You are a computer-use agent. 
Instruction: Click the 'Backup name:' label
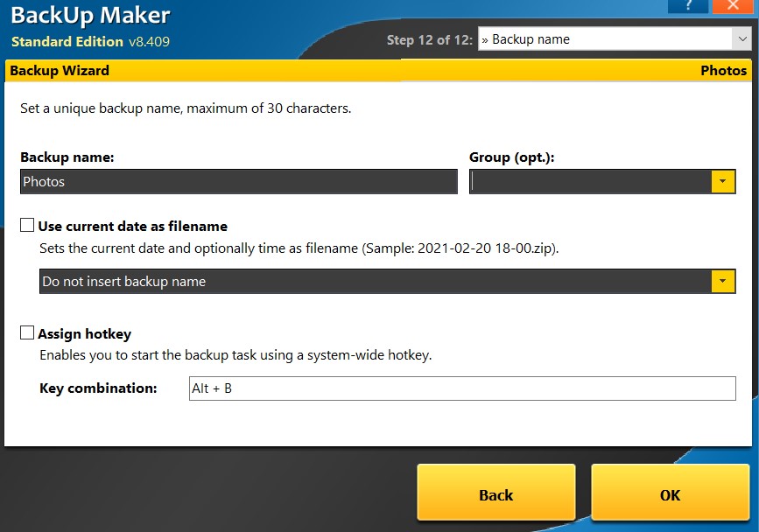click(67, 157)
